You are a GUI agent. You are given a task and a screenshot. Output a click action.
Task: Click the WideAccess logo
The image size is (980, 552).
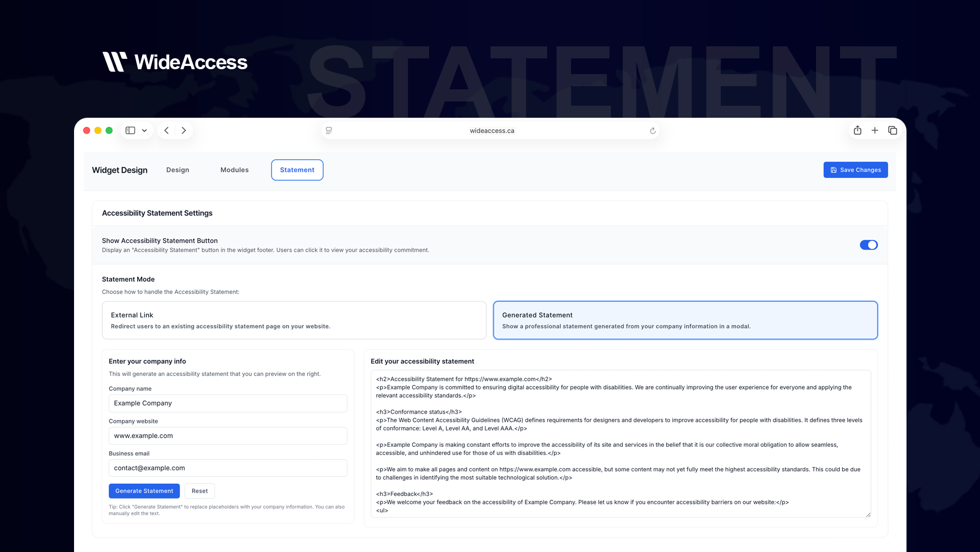pos(175,62)
